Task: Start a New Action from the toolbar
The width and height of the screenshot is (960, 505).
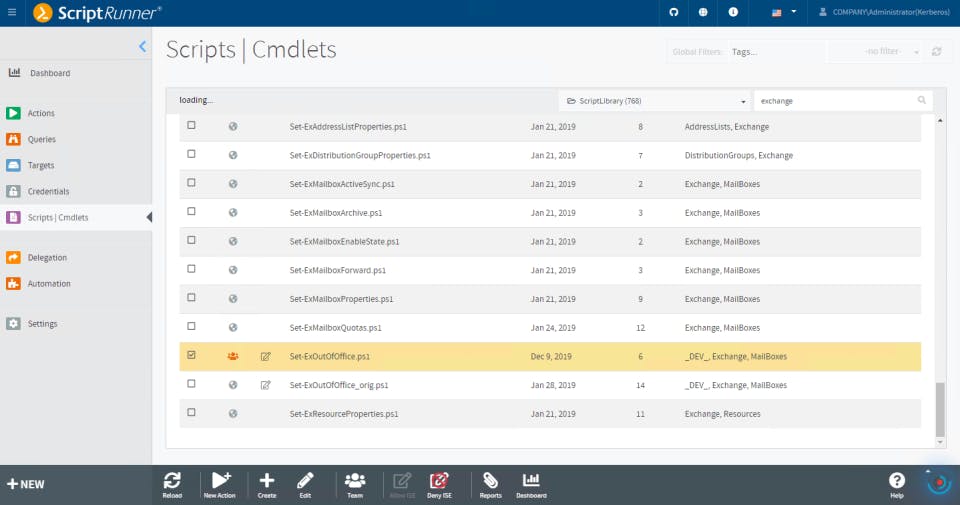Action: pos(220,481)
